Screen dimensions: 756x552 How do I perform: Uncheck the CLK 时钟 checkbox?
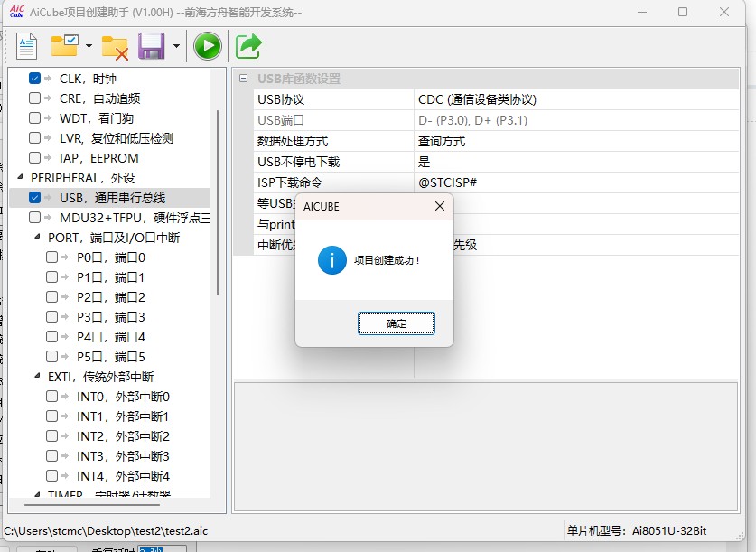click(34, 78)
